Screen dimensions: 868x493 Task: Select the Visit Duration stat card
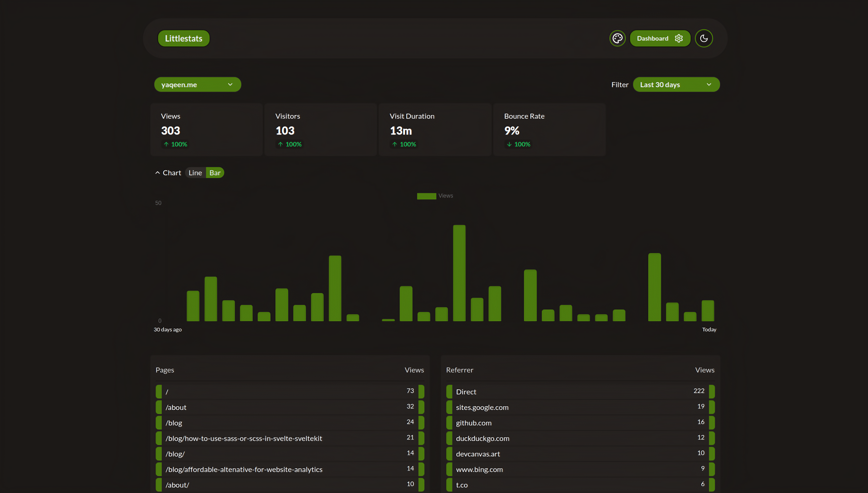tap(435, 129)
